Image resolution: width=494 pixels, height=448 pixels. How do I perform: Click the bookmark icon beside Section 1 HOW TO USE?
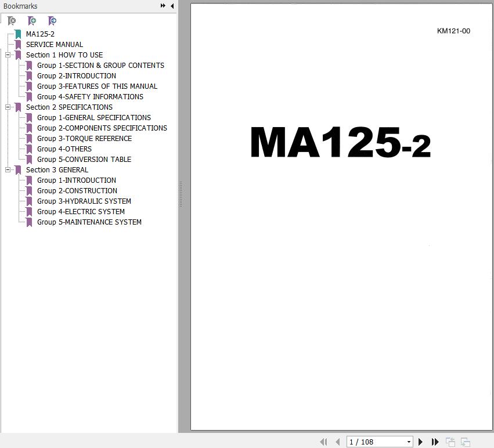(18, 55)
